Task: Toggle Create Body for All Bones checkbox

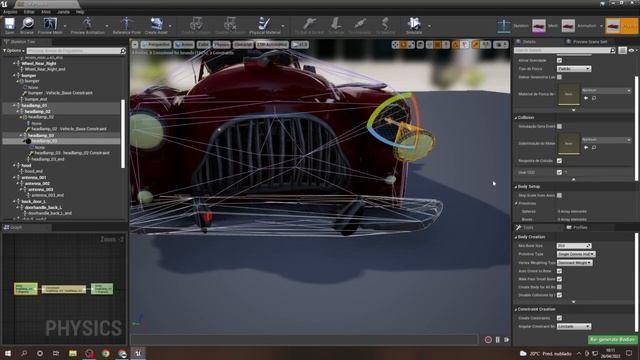Action: (x=559, y=287)
